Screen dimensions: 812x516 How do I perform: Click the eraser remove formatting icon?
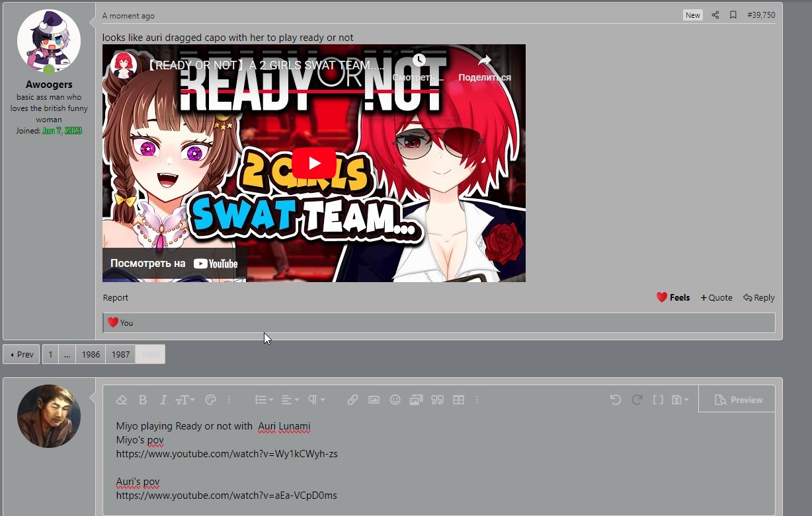coord(121,400)
